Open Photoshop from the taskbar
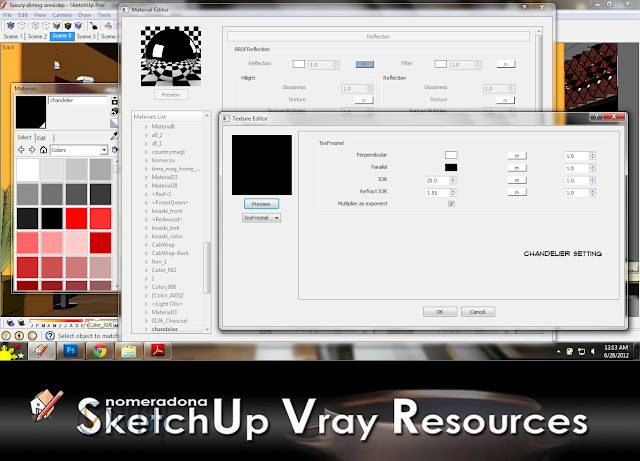 click(71, 351)
